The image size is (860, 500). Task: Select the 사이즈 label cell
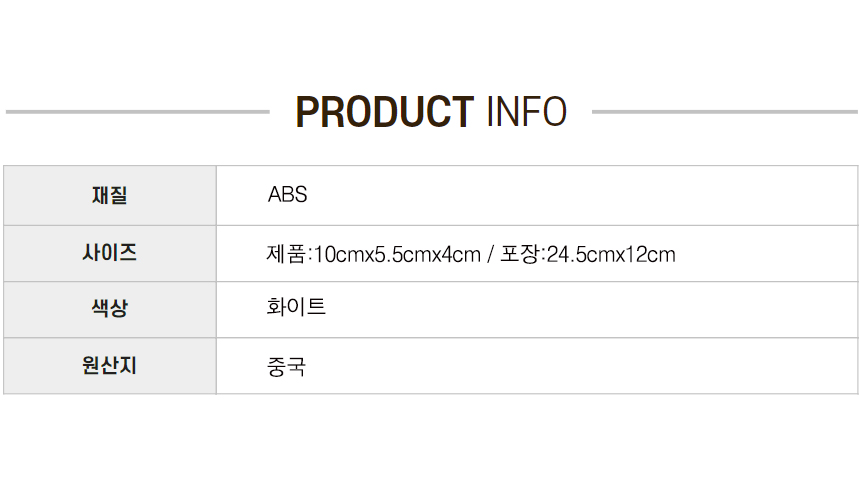110,253
